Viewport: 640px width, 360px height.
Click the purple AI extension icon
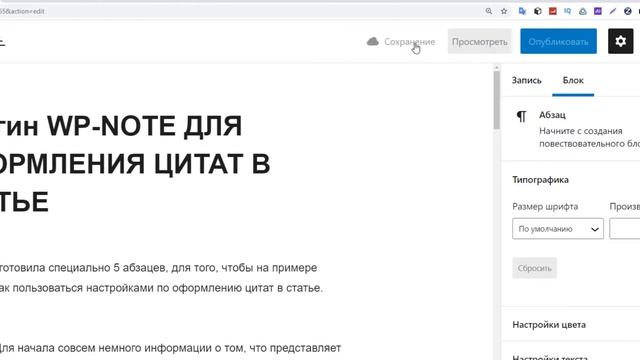[x=598, y=11]
